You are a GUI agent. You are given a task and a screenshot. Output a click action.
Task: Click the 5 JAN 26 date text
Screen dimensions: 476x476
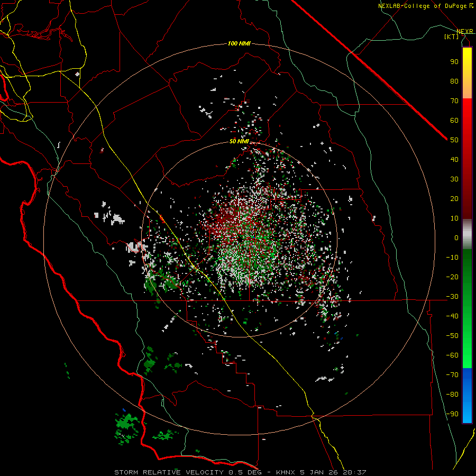(319, 472)
